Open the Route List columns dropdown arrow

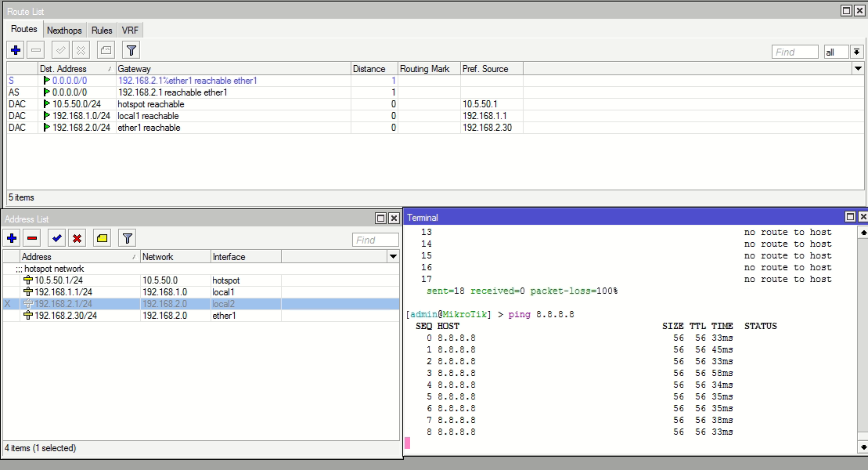point(857,69)
